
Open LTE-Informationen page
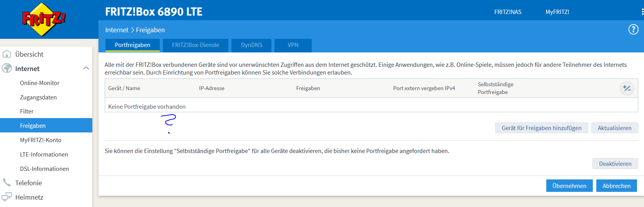(44, 154)
